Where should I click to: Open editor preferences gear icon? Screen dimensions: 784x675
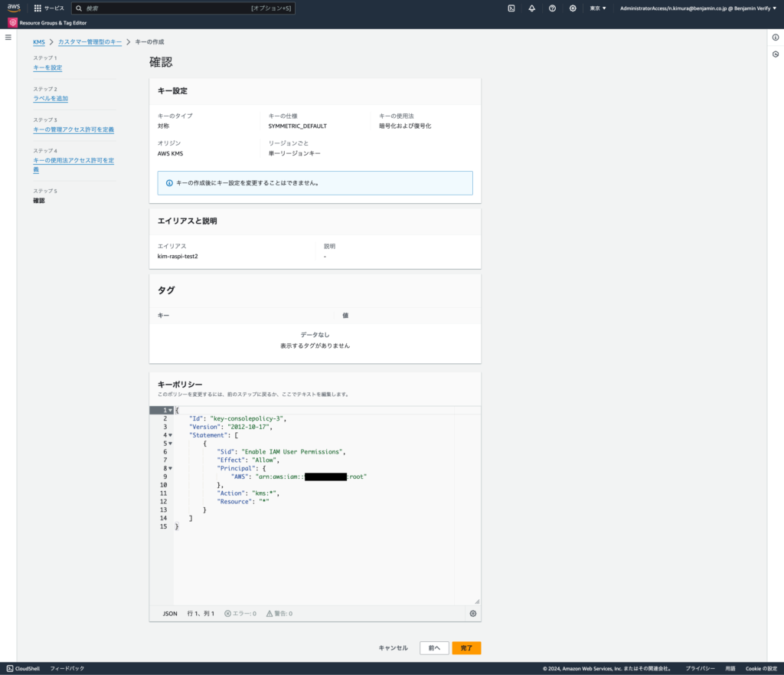(x=473, y=614)
